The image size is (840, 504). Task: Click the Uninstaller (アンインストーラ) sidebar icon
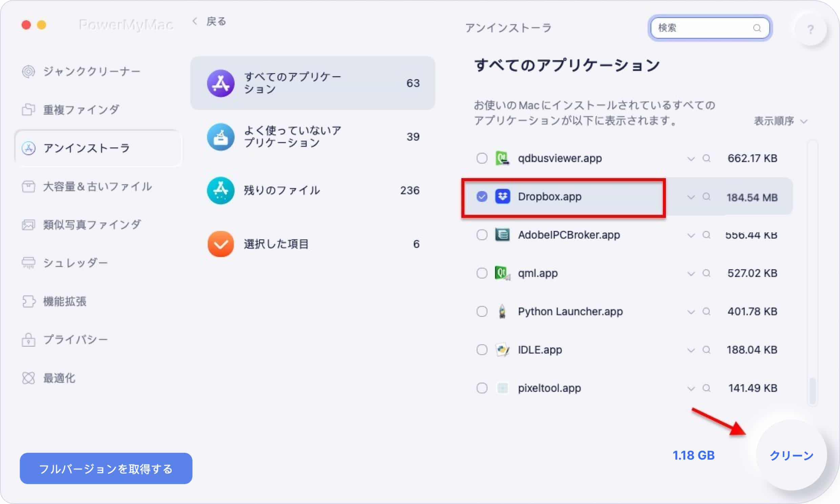click(x=28, y=148)
